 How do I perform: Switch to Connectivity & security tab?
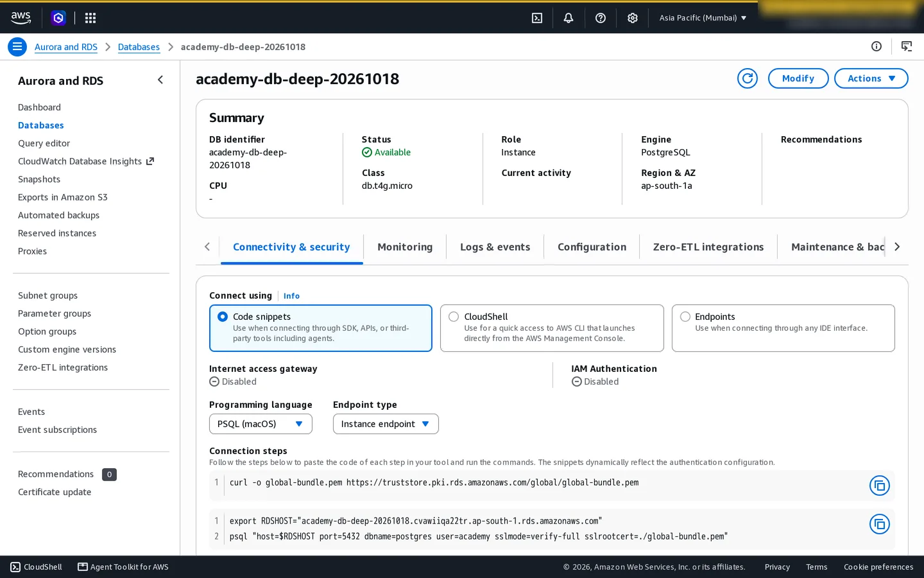pos(291,247)
